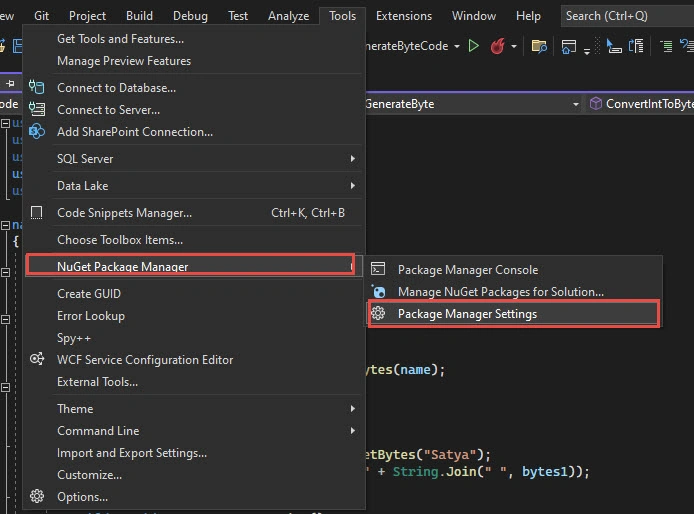The height and width of the screenshot is (514, 694).
Task: Click the Manage NuGet Packages icon
Action: point(378,291)
